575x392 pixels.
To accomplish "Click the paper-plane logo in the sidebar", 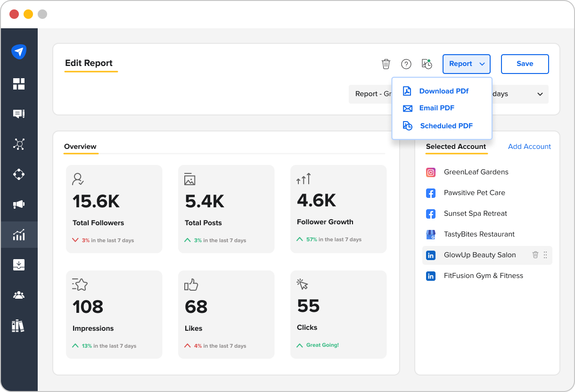I will coord(19,52).
